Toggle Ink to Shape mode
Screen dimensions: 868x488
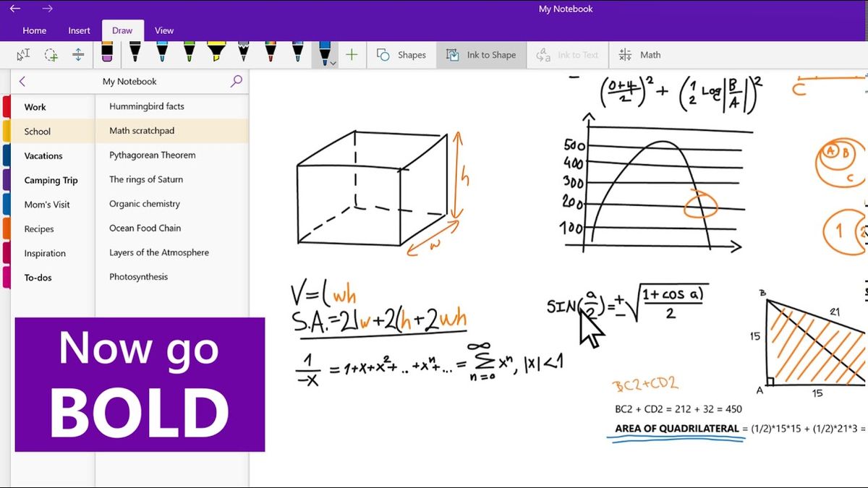(x=481, y=54)
